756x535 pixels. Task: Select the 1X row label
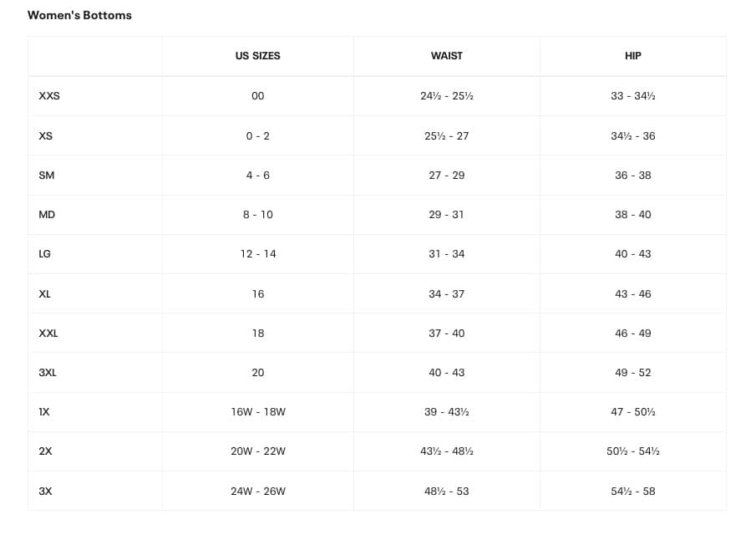point(45,412)
